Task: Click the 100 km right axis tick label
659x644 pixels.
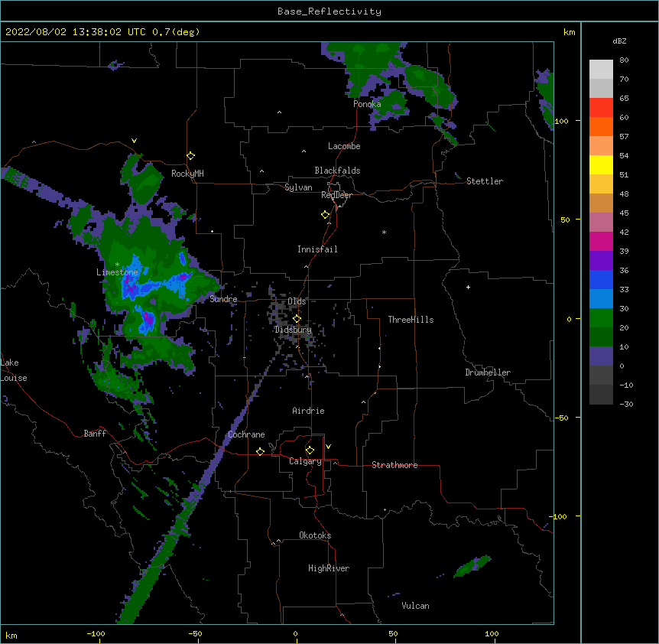Action: tap(561, 121)
